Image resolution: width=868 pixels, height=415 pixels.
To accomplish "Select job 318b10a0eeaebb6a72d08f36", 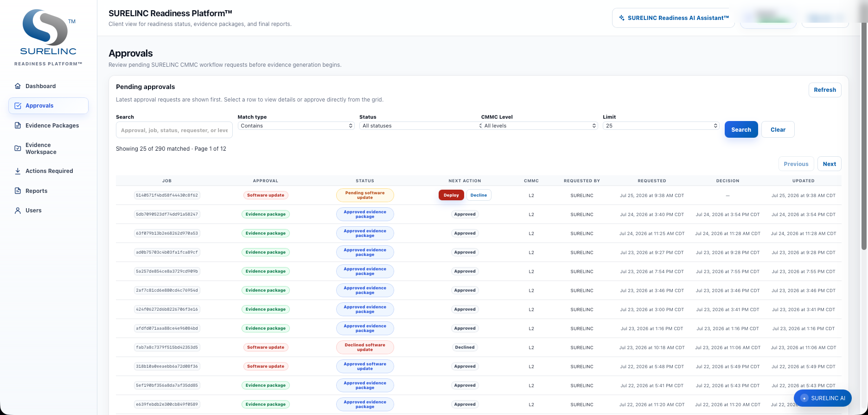I will coord(167,366).
